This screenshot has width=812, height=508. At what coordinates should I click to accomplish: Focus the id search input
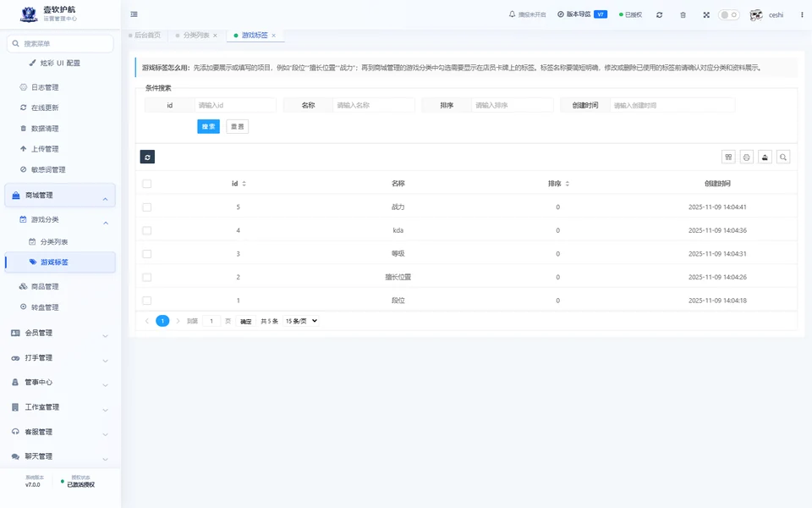235,105
